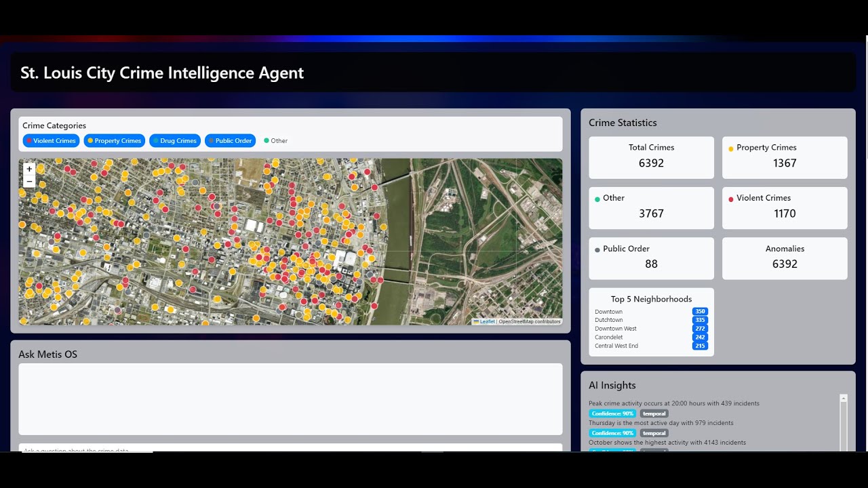
Task: Select Carondelet neighborhood row
Action: click(651, 337)
